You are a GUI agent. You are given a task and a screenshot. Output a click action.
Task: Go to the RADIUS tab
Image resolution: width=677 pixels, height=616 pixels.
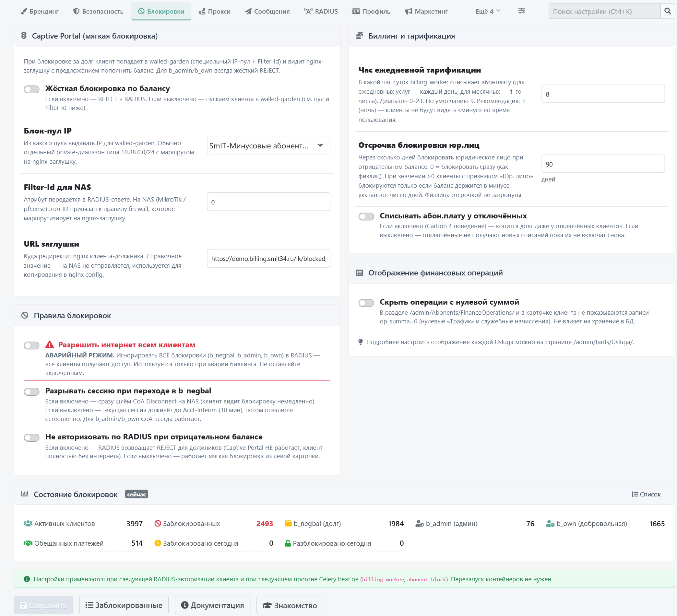click(321, 11)
